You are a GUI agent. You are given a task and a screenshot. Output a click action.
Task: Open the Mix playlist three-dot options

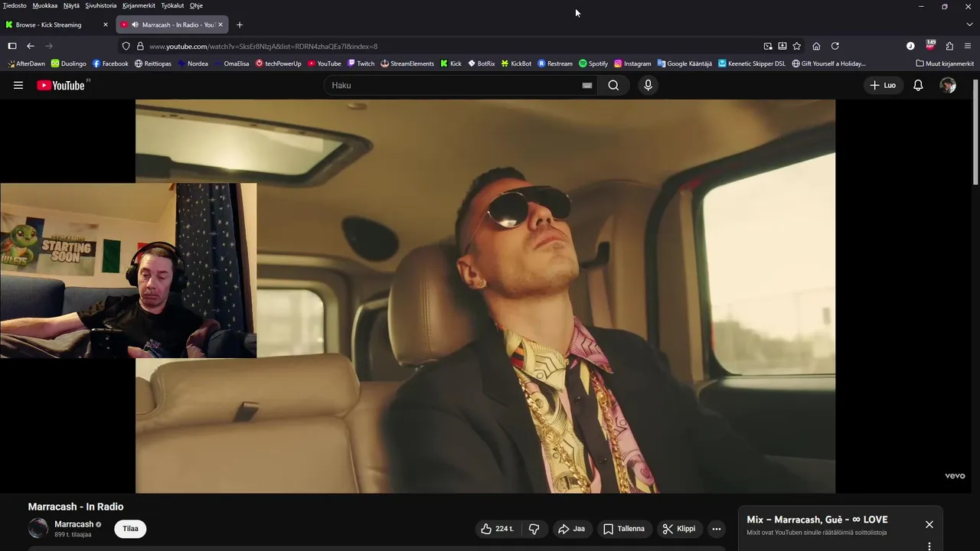[929, 546]
